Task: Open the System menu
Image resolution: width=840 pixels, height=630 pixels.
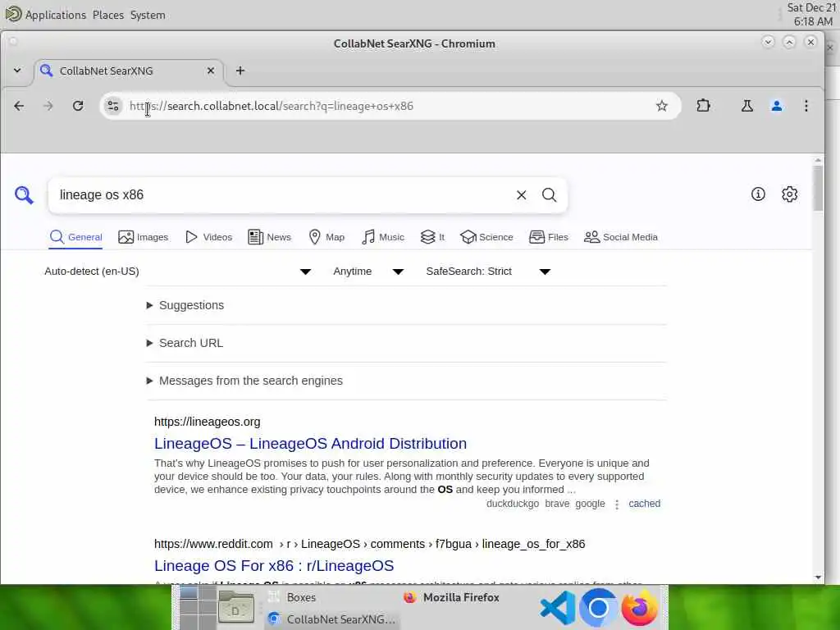Action: (148, 15)
